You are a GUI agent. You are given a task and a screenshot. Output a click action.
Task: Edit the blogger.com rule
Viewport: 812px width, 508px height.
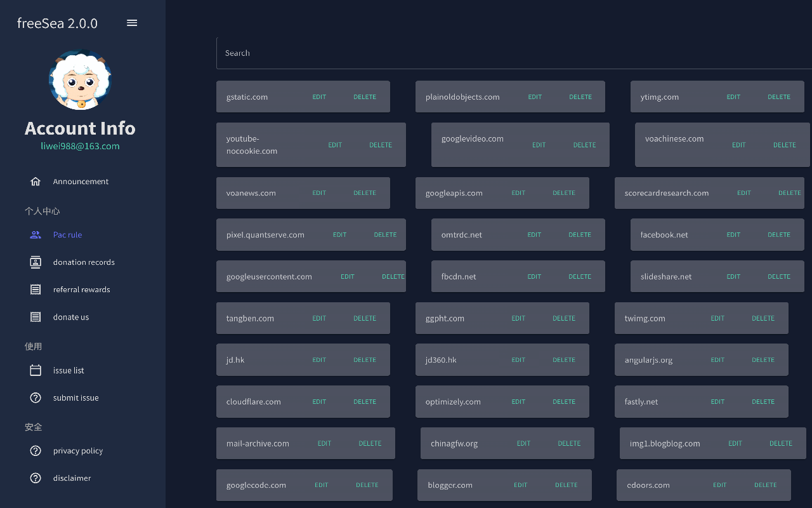[521, 485]
